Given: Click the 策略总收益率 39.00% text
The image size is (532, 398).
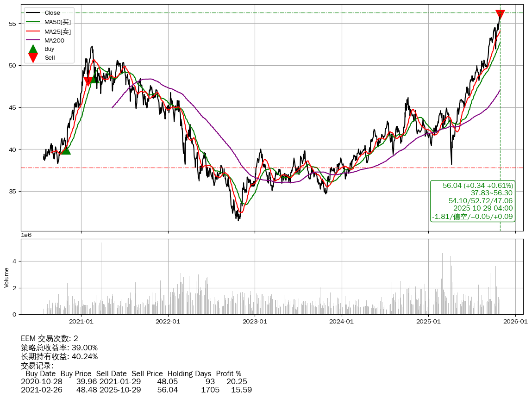Looking at the screenshot, I should pyautogui.click(x=59, y=348).
